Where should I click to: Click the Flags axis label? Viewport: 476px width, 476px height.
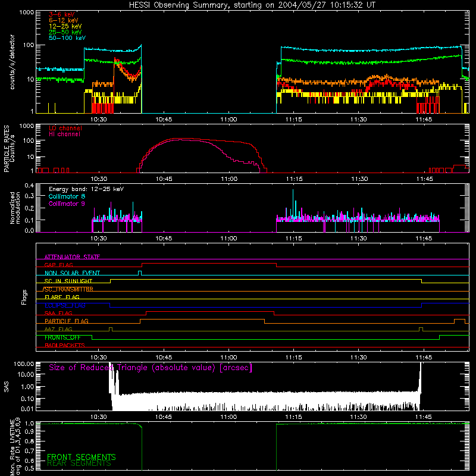pyautogui.click(x=24, y=297)
